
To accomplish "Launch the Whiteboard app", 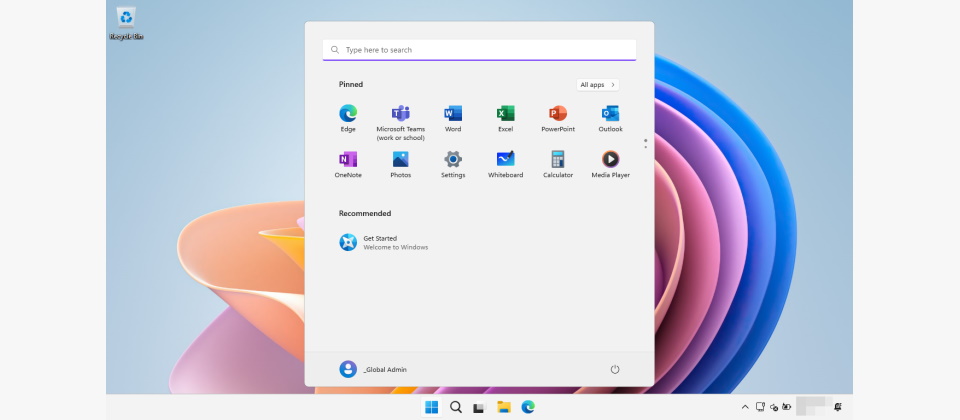I will (506, 159).
